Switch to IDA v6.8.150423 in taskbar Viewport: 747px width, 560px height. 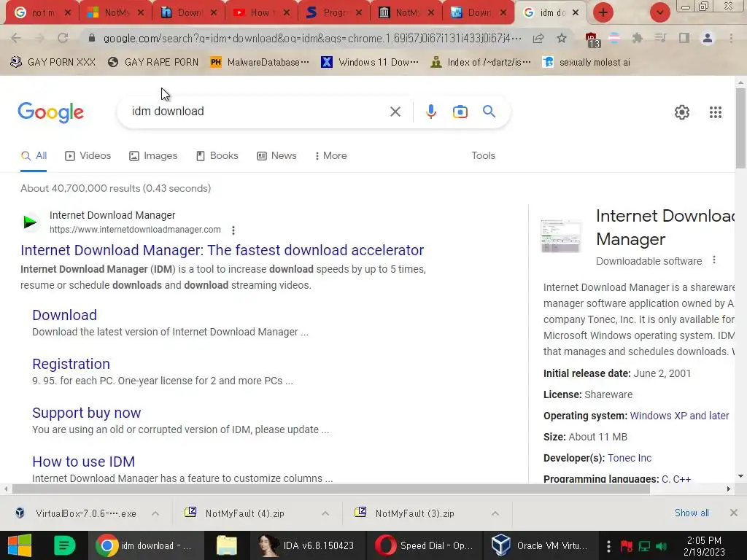(x=307, y=545)
